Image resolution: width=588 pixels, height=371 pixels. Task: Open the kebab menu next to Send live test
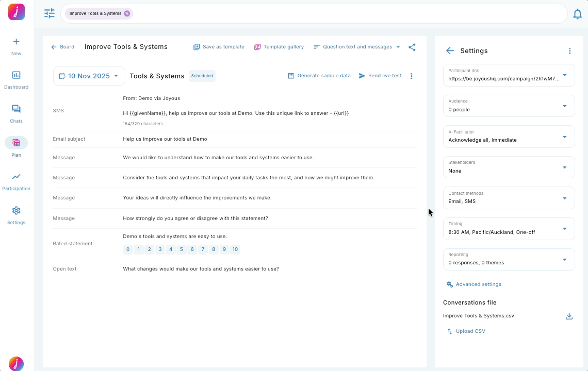[x=411, y=76]
